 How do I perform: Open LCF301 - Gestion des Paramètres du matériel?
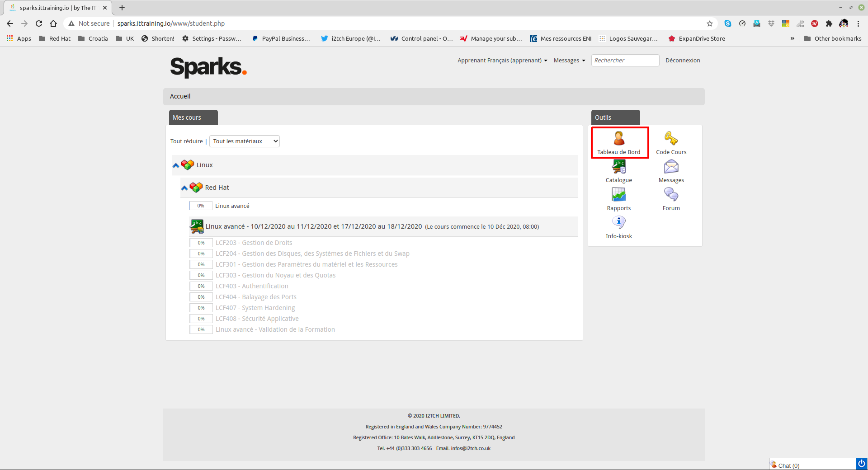tap(307, 264)
